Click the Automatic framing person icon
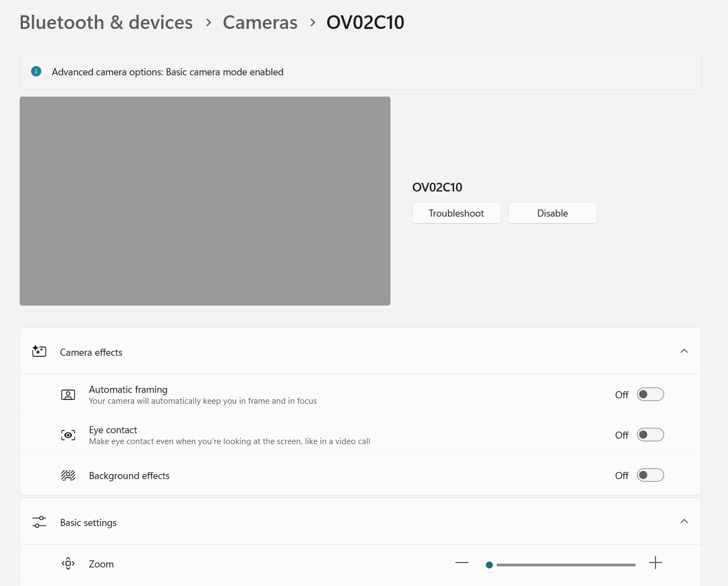The image size is (728, 586). click(x=68, y=394)
